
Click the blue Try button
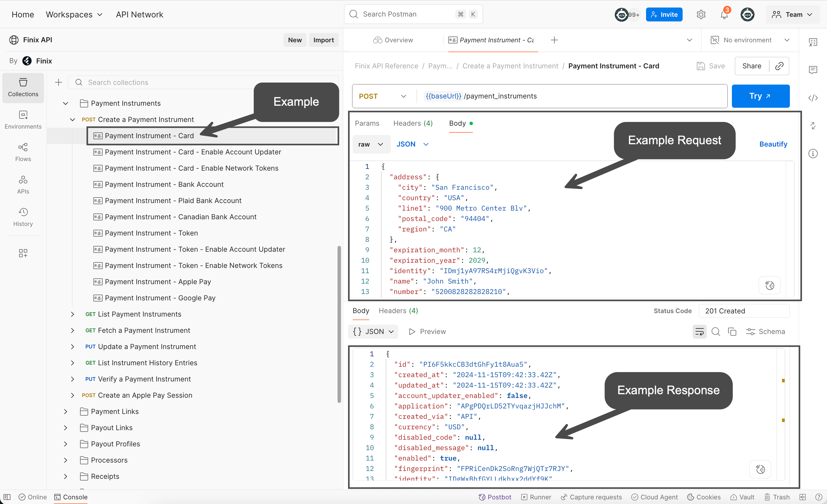pyautogui.click(x=760, y=96)
